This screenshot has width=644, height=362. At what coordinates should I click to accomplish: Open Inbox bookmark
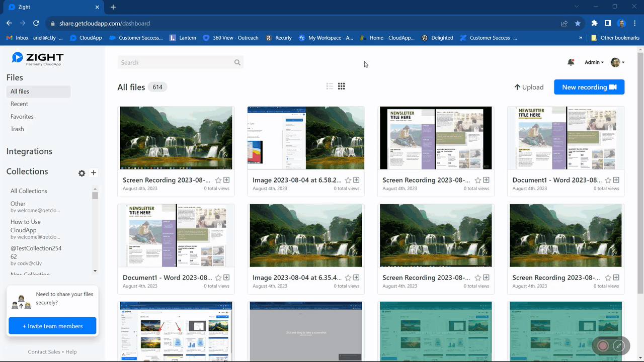click(34, 38)
